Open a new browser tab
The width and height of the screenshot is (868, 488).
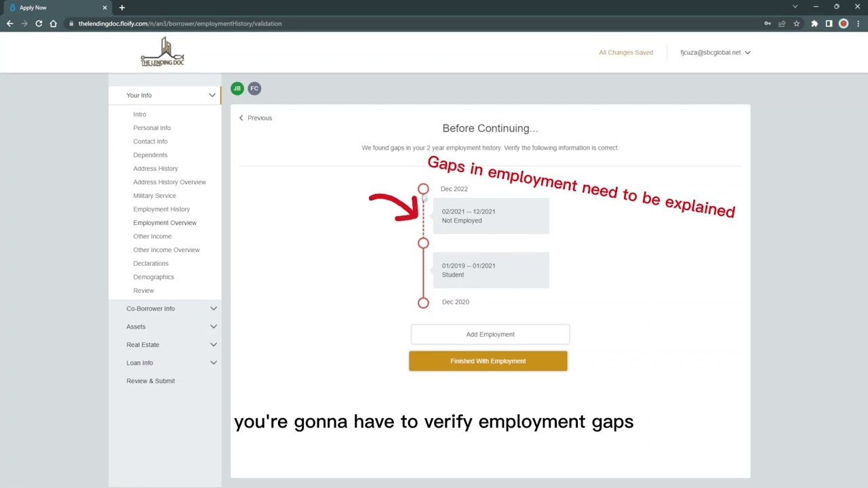(122, 7)
